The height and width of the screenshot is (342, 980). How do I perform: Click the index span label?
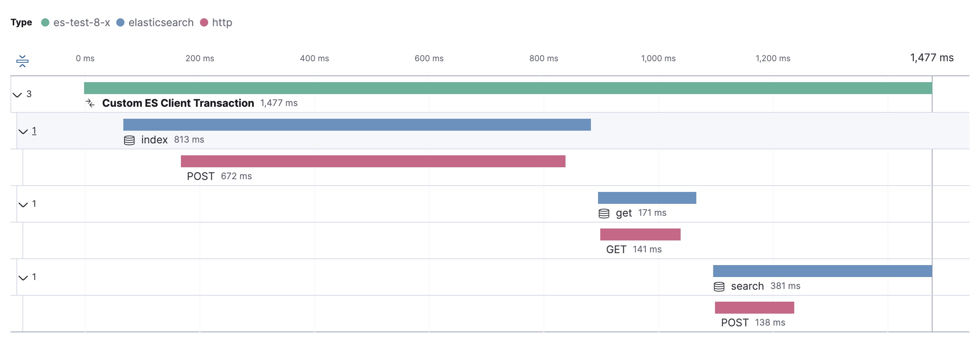click(x=154, y=140)
